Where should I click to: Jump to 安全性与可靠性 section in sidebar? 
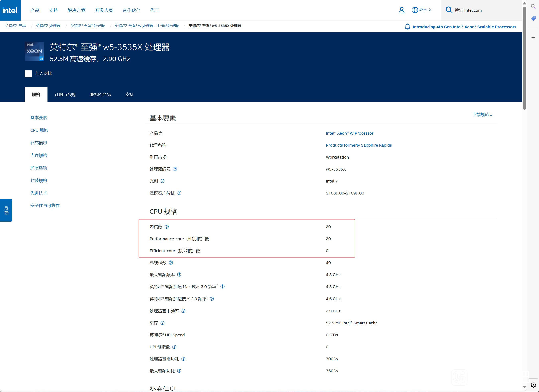tap(45, 206)
